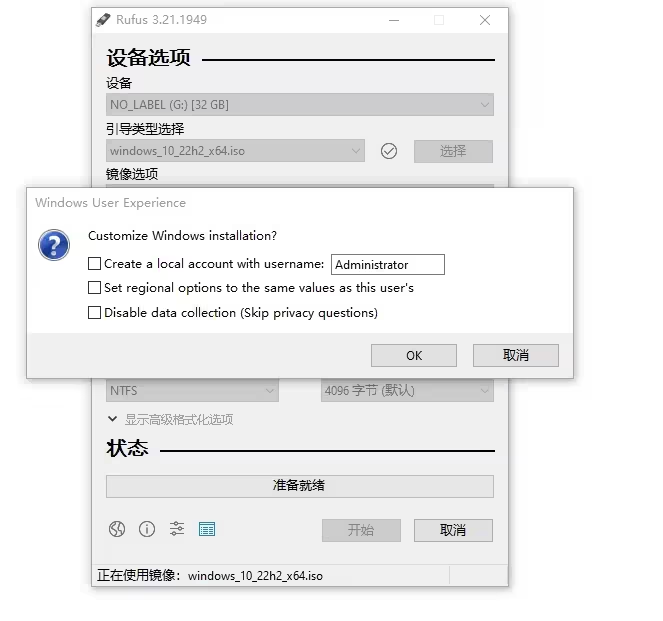The image size is (663, 621).
Task: Tick Disable data collection checkbox
Action: coord(94,313)
